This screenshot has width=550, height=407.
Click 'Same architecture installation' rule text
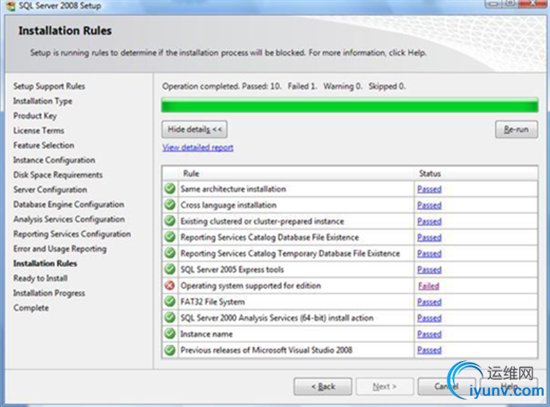click(x=233, y=189)
